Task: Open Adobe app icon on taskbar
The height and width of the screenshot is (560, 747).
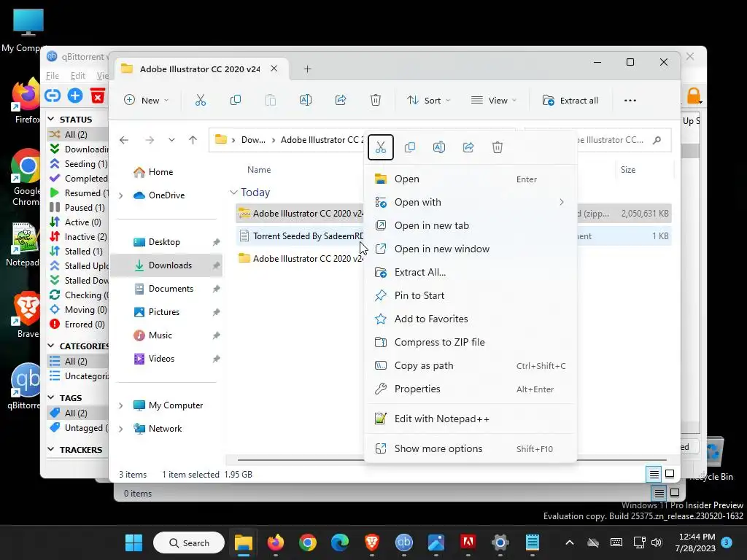Action: tap(468, 542)
